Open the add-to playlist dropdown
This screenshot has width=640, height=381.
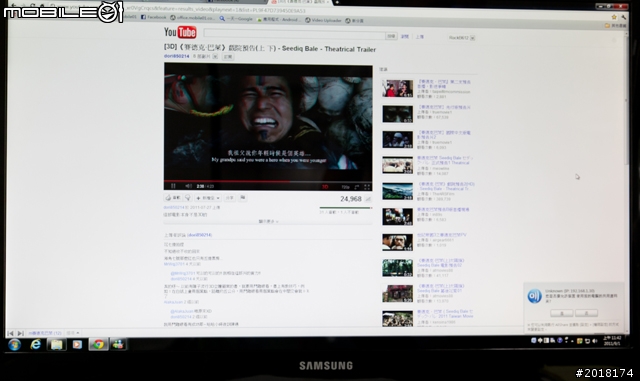[x=208, y=198]
